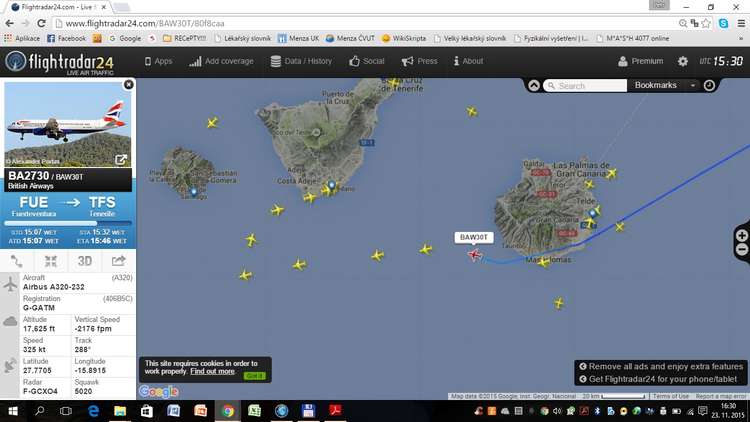Viewport: 750px width, 422px height.
Task: Open Add coverage menu item
Action: pyautogui.click(x=221, y=61)
